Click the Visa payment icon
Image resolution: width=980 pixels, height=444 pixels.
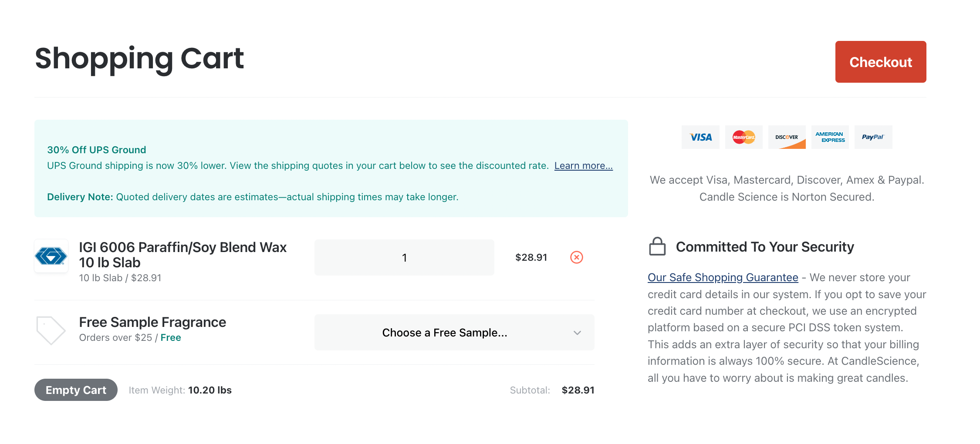tap(700, 137)
